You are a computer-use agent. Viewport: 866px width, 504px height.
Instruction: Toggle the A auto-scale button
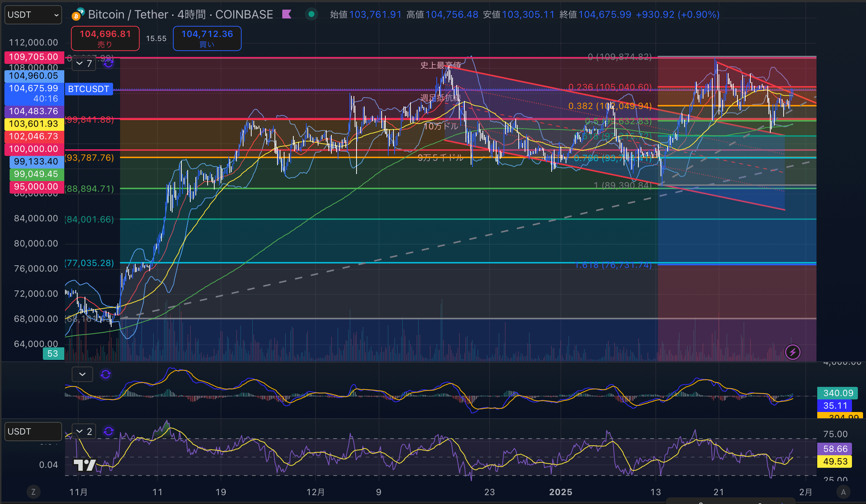(843, 492)
